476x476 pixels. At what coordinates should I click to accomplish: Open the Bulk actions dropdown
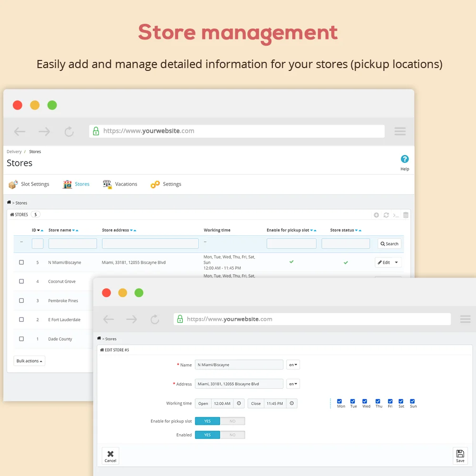(x=29, y=361)
